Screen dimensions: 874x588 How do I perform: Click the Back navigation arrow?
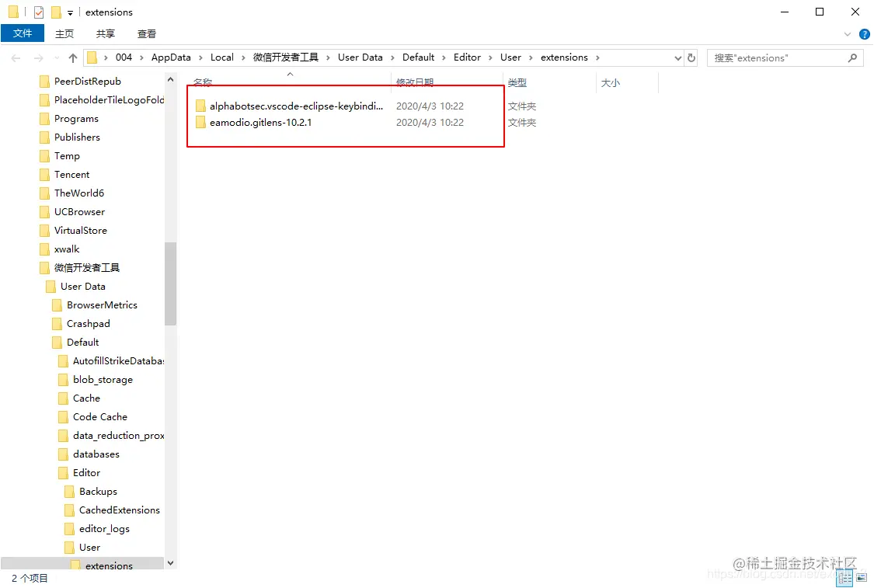pyautogui.click(x=16, y=57)
